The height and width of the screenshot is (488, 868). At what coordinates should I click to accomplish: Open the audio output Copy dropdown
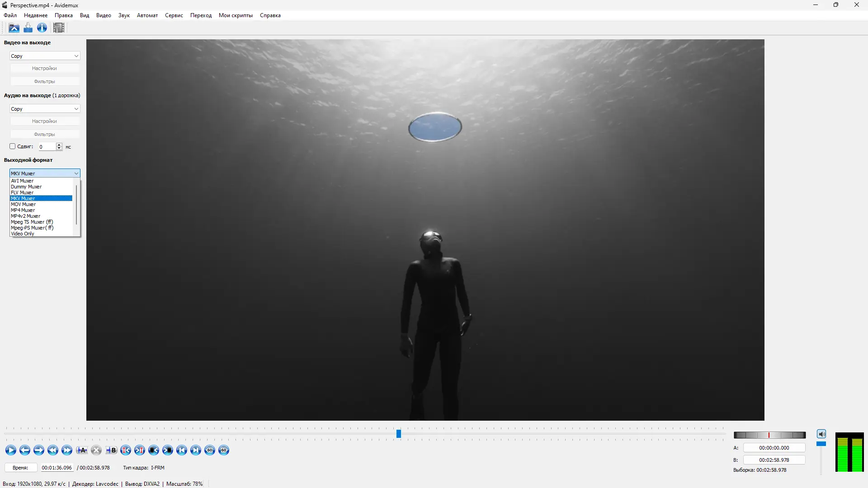(x=45, y=109)
